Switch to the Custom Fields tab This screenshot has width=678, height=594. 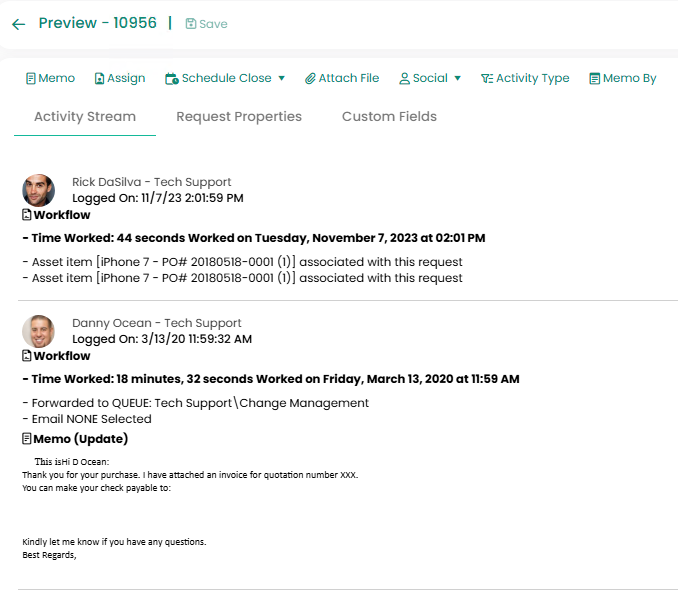[389, 117]
